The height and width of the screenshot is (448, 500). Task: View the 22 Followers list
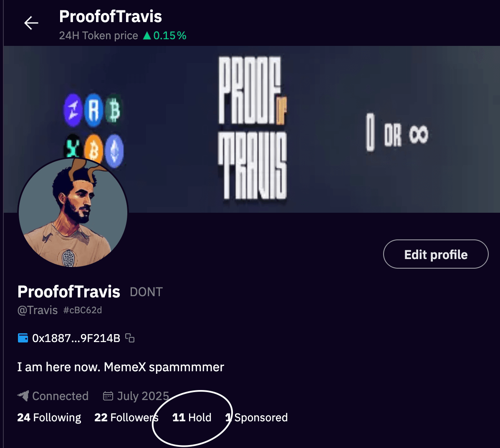coord(125,418)
